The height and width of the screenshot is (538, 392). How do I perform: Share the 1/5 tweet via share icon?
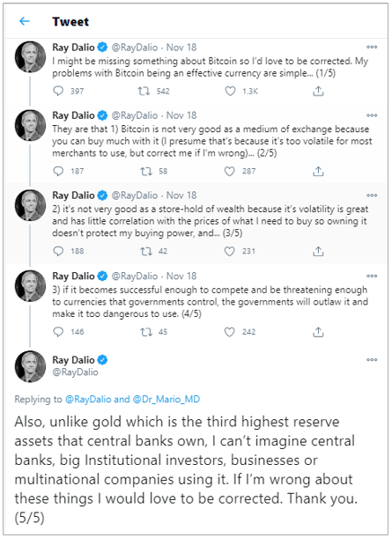tap(318, 91)
